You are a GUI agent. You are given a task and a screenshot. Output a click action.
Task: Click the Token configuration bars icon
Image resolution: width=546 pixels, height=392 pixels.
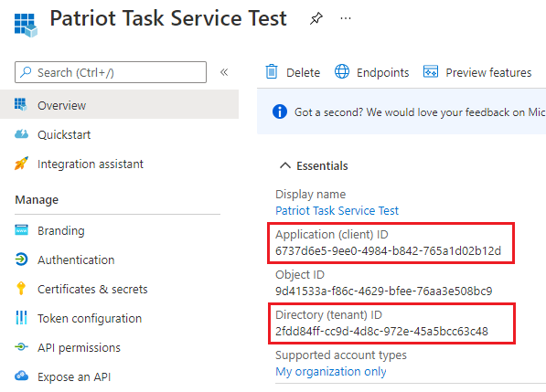point(21,318)
